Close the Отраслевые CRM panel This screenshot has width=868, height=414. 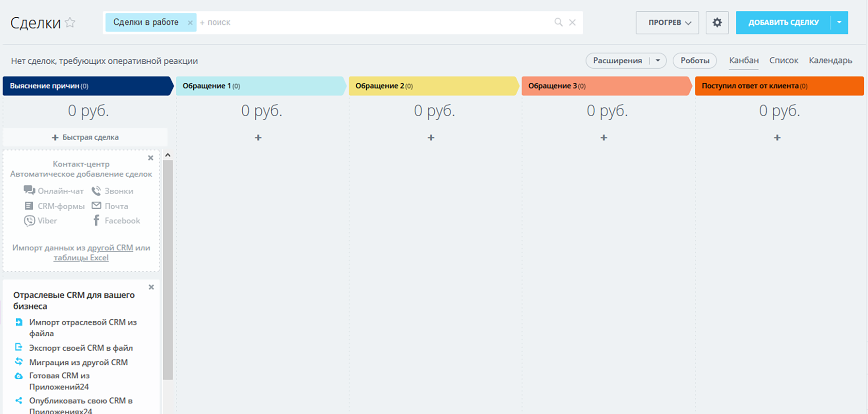151,287
